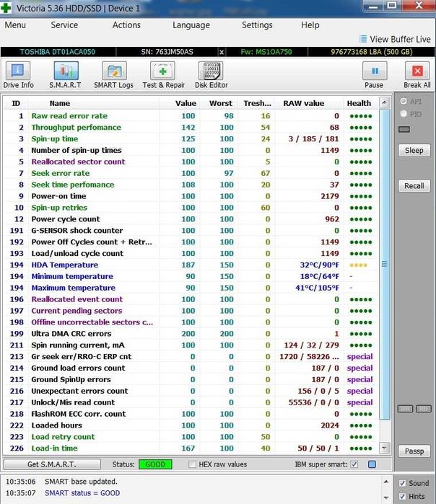Select the Loaded hours row
The height and width of the screenshot is (504, 436).
pyautogui.click(x=191, y=425)
